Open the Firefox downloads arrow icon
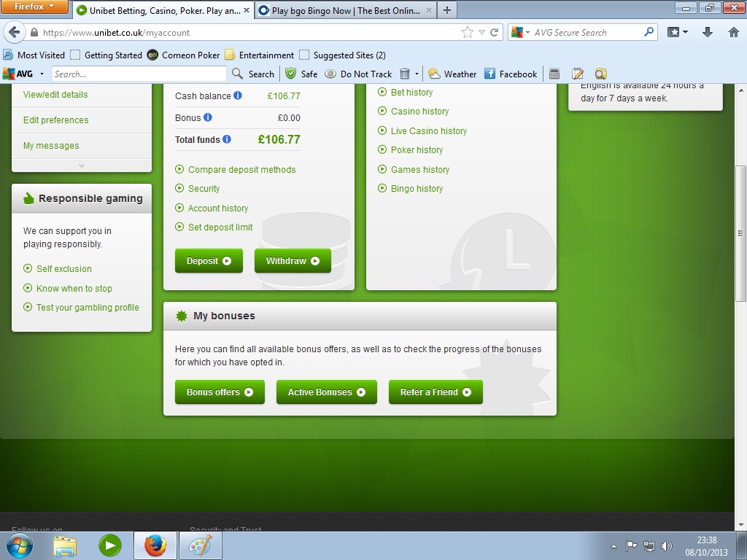The image size is (747, 560). [x=707, y=32]
